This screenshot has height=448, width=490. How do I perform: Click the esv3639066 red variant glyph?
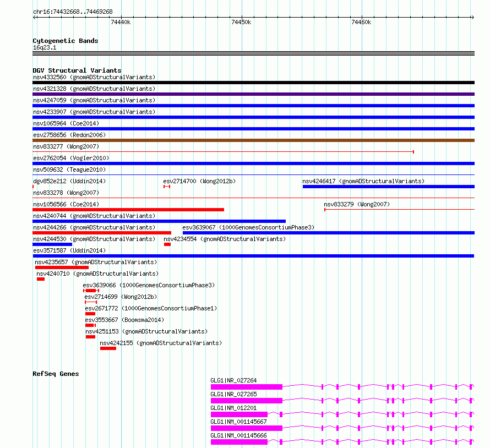91,291
